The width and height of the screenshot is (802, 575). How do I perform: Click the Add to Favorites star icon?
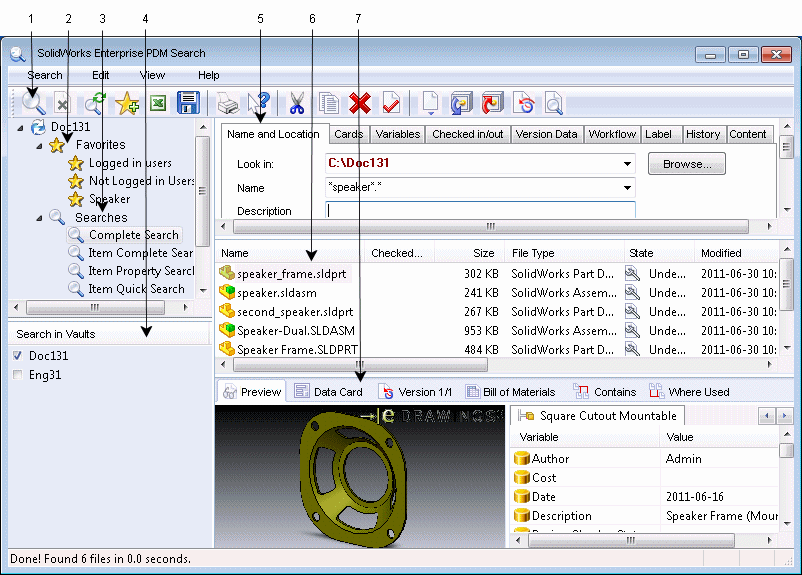tap(127, 102)
